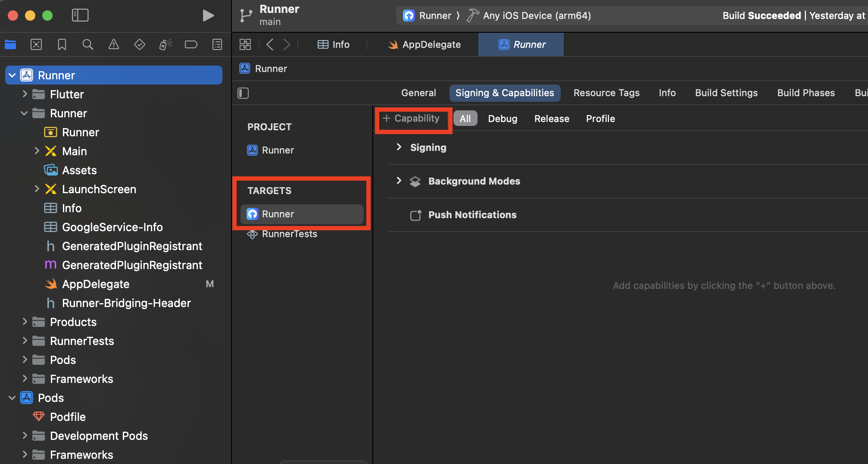Click Build Succeeded status text
This screenshot has height=464, width=868.
(x=762, y=16)
